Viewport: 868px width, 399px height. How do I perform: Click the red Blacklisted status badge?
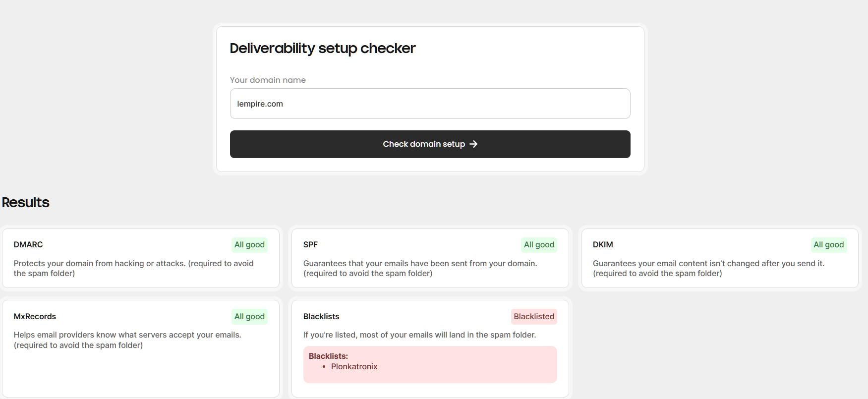pos(534,317)
